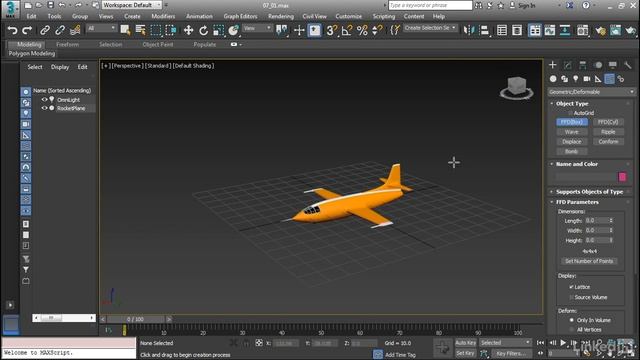Activate the Select and Move tool

[x=188, y=30]
